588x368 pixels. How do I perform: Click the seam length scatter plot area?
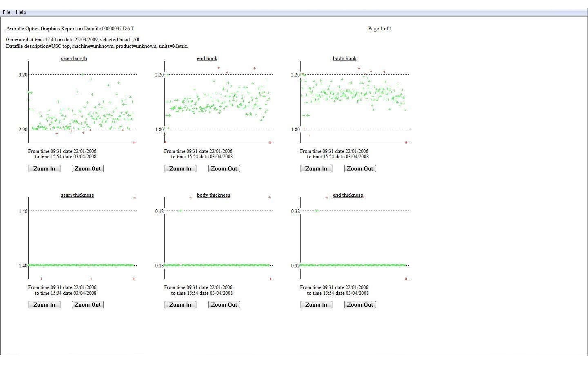tap(82, 102)
